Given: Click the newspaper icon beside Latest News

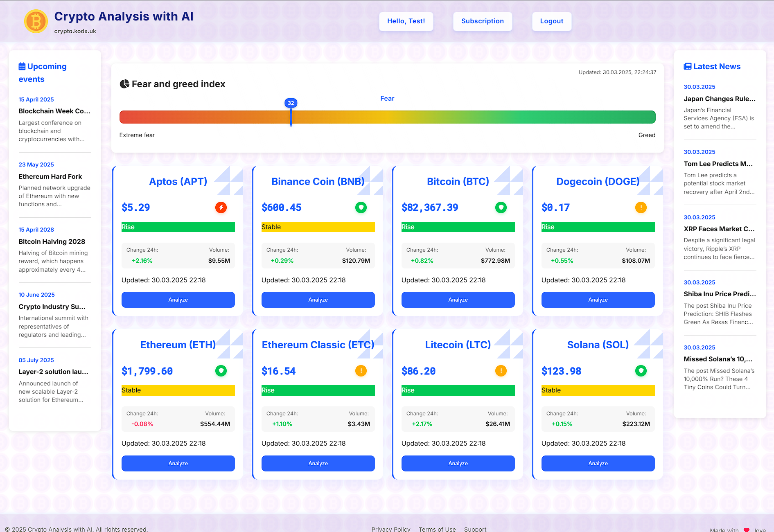Looking at the screenshot, I should click(x=688, y=66).
